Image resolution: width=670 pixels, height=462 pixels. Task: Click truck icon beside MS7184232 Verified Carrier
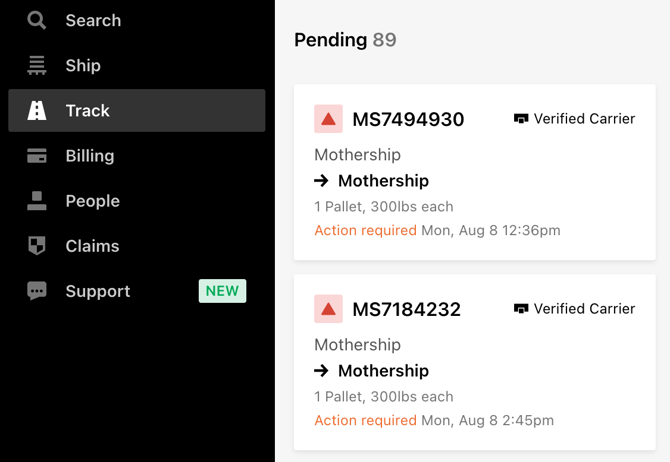[521, 308]
